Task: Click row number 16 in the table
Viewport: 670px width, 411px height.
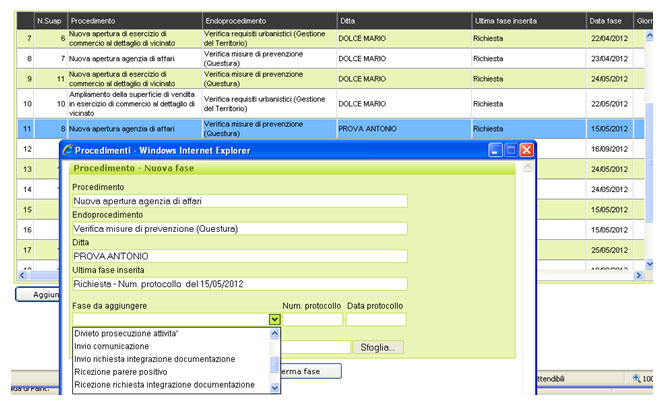Action: point(27,230)
